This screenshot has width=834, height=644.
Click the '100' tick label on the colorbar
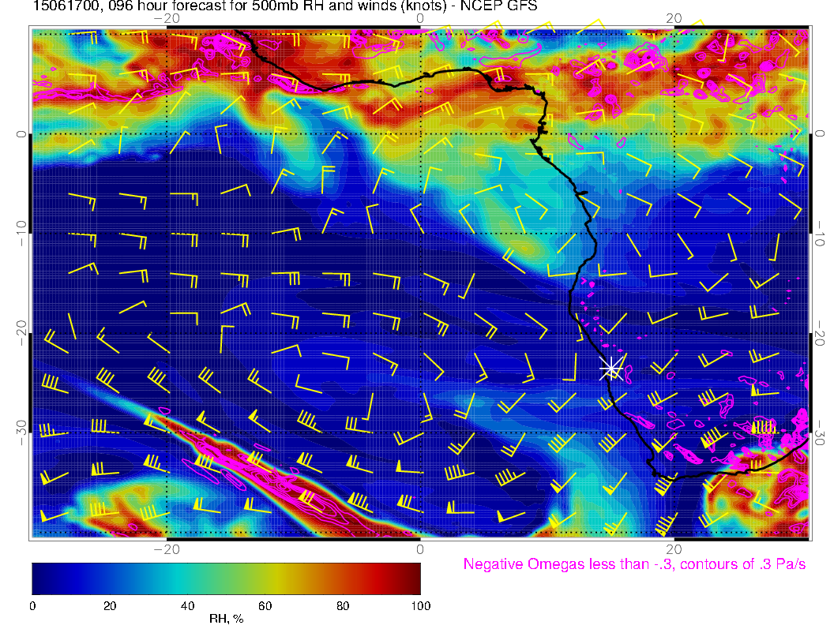(421, 606)
